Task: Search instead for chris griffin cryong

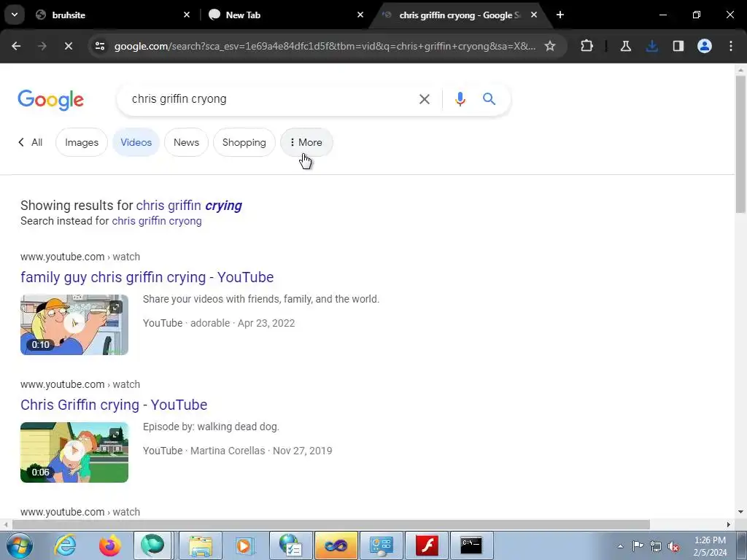Action: click(x=157, y=221)
